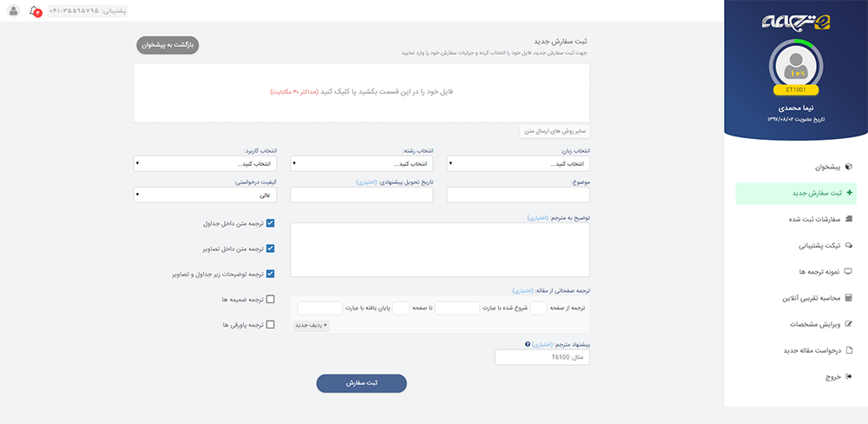
Task: Click the موضوع input field
Action: tap(518, 195)
